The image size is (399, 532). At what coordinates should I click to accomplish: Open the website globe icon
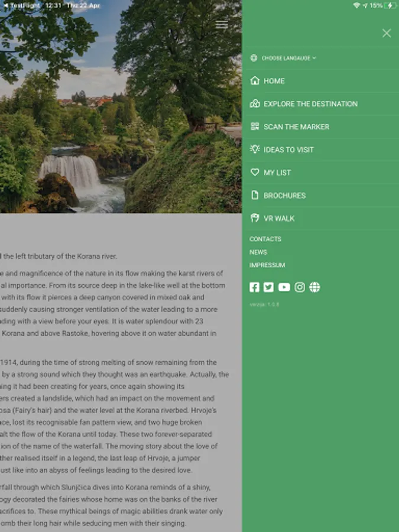point(314,287)
